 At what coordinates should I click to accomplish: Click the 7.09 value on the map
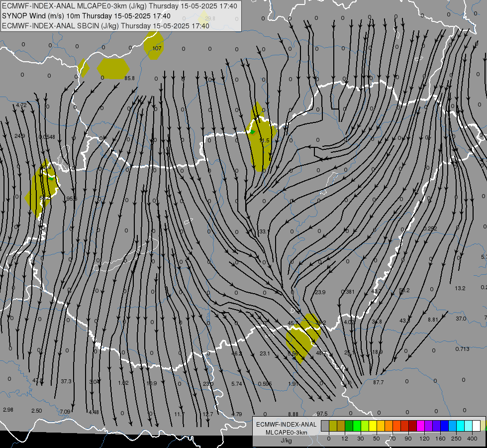65,412
